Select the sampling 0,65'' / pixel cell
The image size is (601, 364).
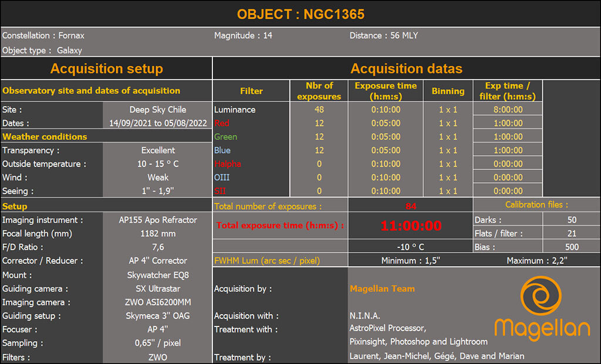coord(157,343)
